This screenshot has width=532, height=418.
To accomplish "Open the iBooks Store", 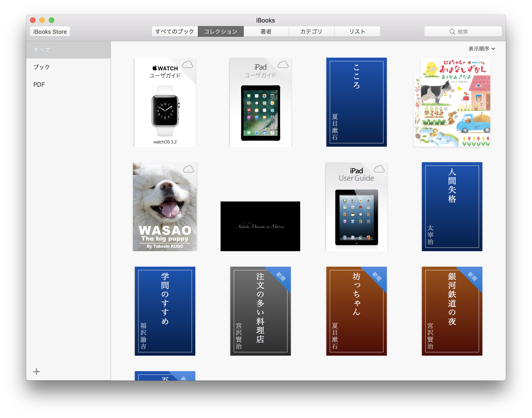I will click(x=50, y=32).
